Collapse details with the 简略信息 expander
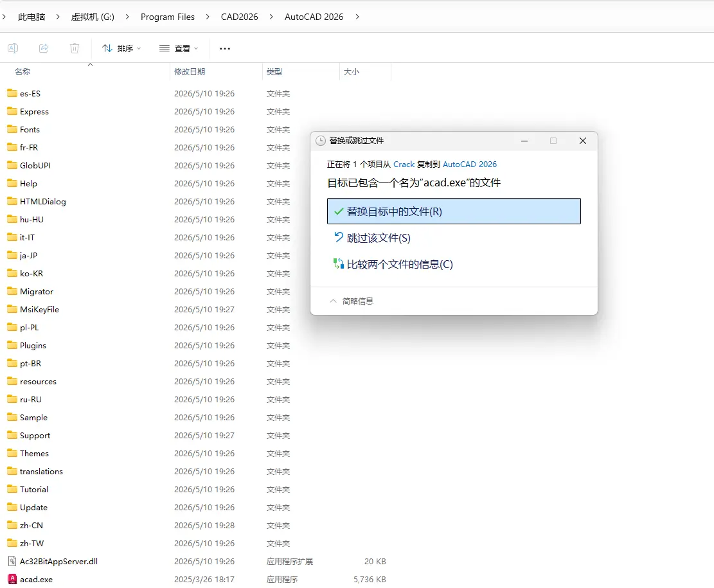 [351, 301]
